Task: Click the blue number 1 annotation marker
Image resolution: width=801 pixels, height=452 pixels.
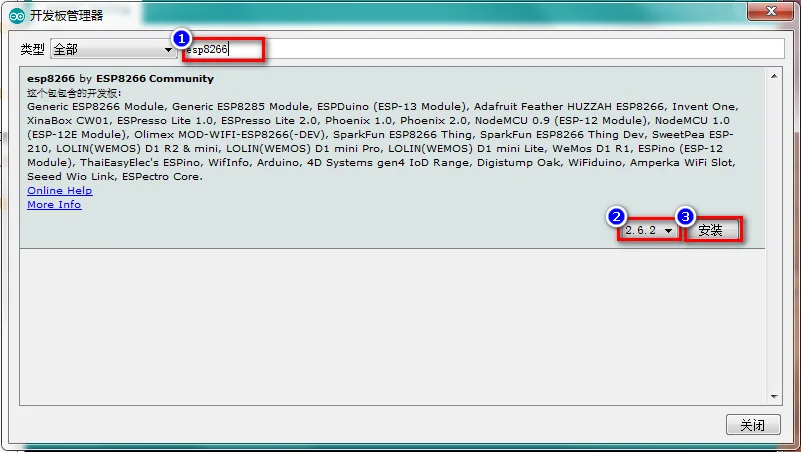Action: [x=181, y=39]
